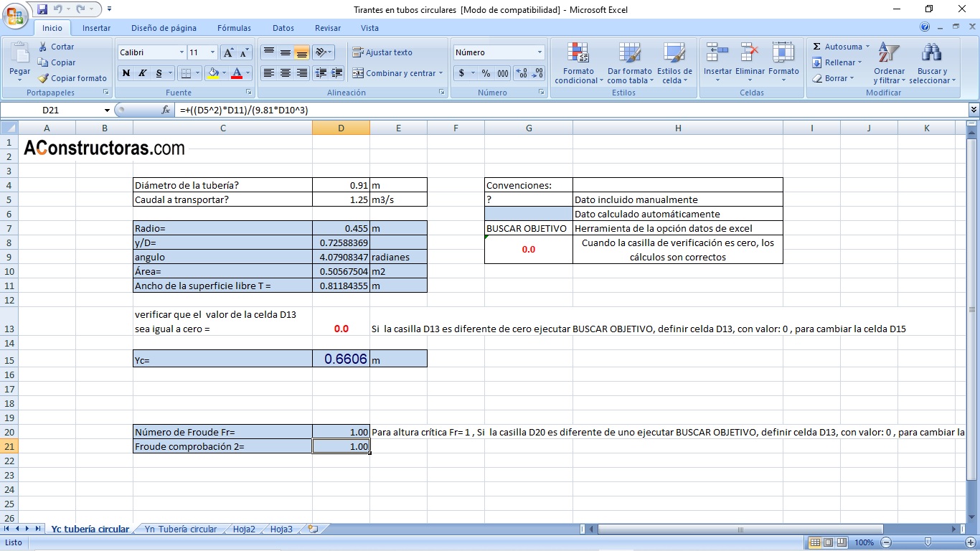This screenshot has height=551, width=980.
Task: Apply percent style to the cell
Action: point(486,73)
